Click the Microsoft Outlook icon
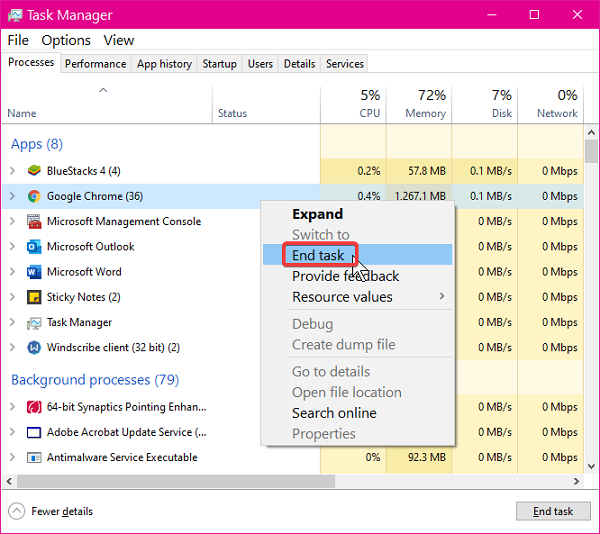Image resolution: width=600 pixels, height=534 pixels. (35, 247)
